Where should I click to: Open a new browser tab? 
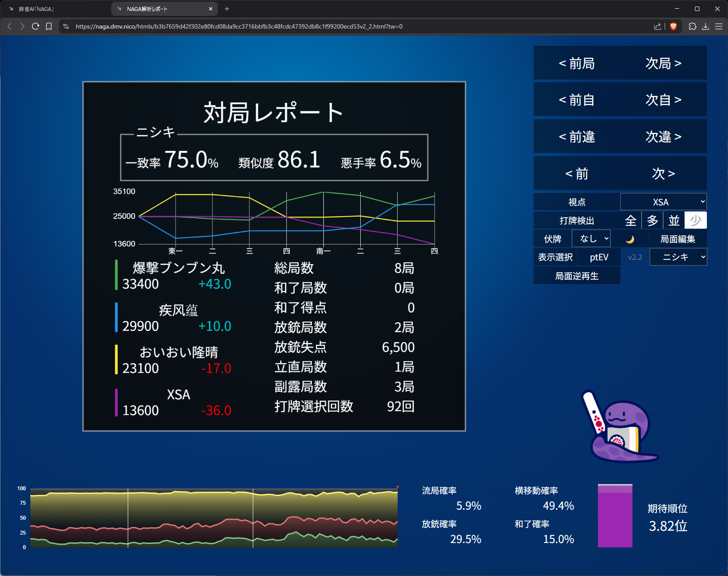click(x=227, y=9)
